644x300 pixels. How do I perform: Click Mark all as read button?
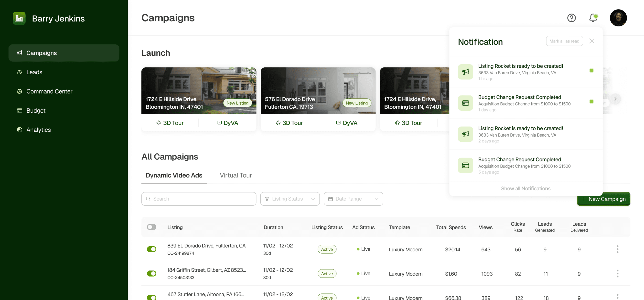pyautogui.click(x=564, y=41)
